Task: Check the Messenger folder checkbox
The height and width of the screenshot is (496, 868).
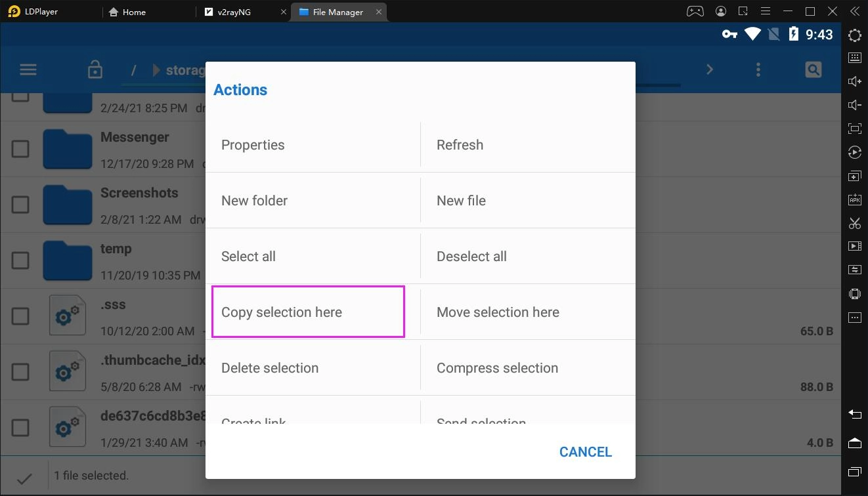Action: tap(20, 149)
